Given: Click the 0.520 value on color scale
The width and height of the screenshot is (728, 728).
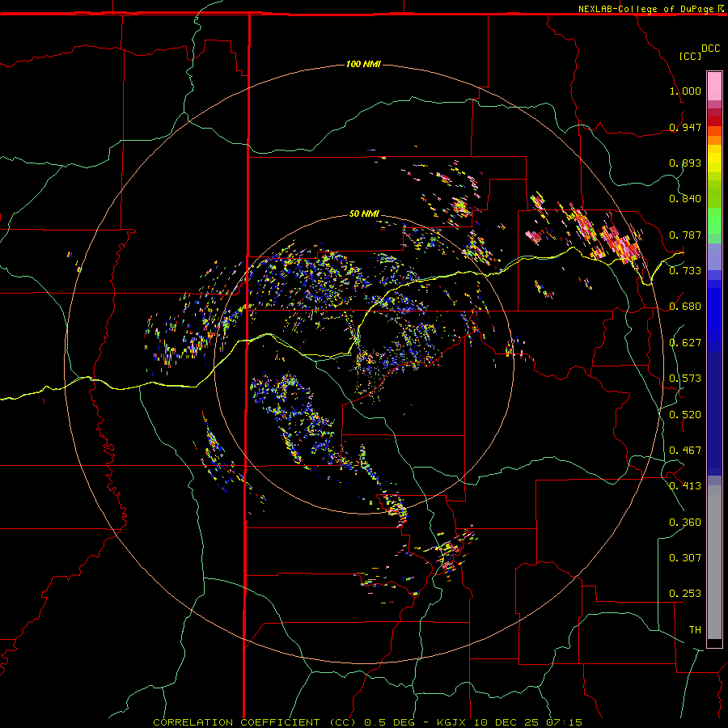Looking at the screenshot, I should 685,415.
